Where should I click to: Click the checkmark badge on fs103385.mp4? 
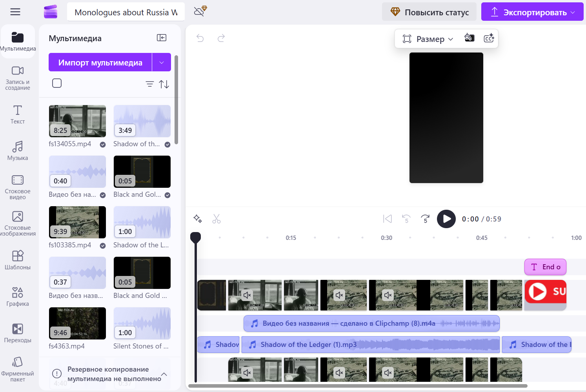coord(103,246)
